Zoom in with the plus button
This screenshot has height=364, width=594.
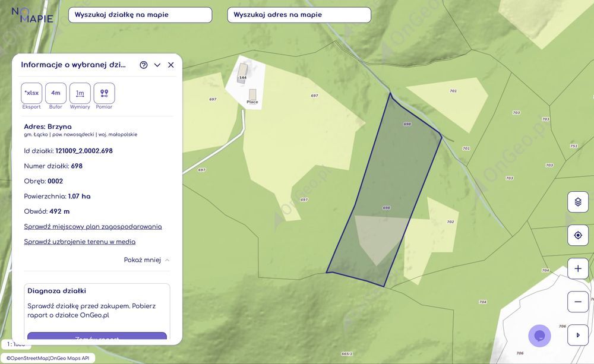(x=577, y=268)
